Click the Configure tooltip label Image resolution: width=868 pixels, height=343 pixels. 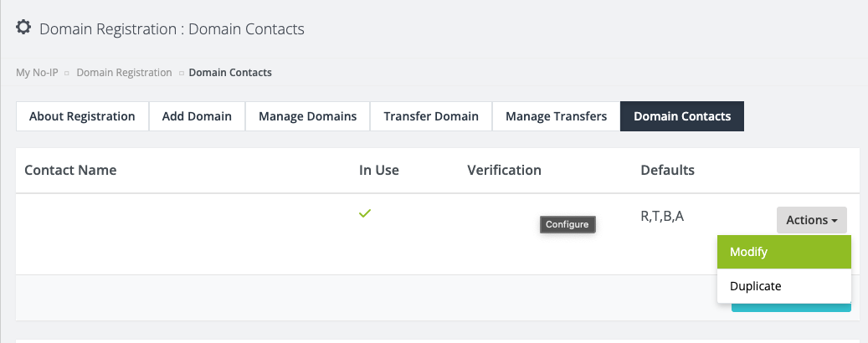coord(567,224)
